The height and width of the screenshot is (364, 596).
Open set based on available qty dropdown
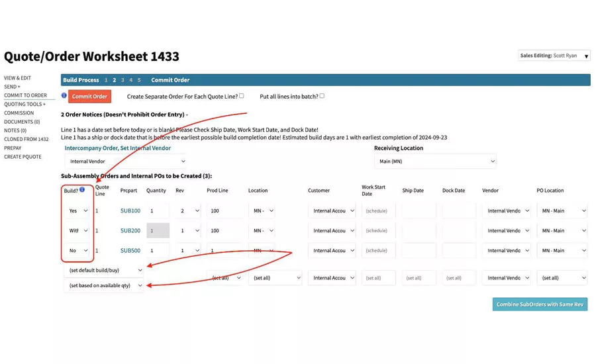point(104,285)
